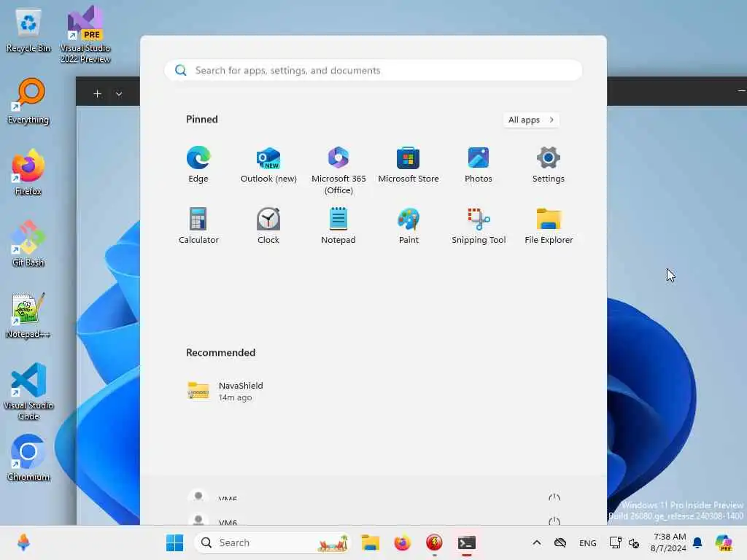Screen dimensions: 747x560
Task: Select Notepad++ desktop shortcut
Action: click(28, 315)
